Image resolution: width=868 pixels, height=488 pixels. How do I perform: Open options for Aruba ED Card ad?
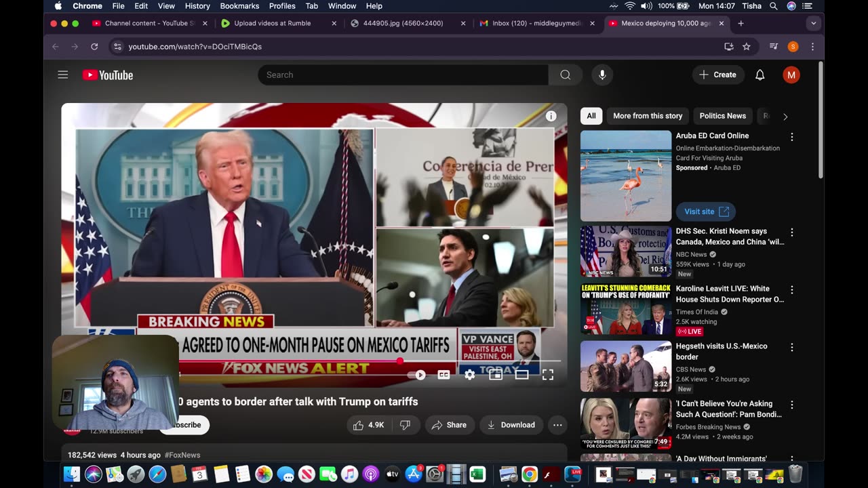click(x=791, y=137)
